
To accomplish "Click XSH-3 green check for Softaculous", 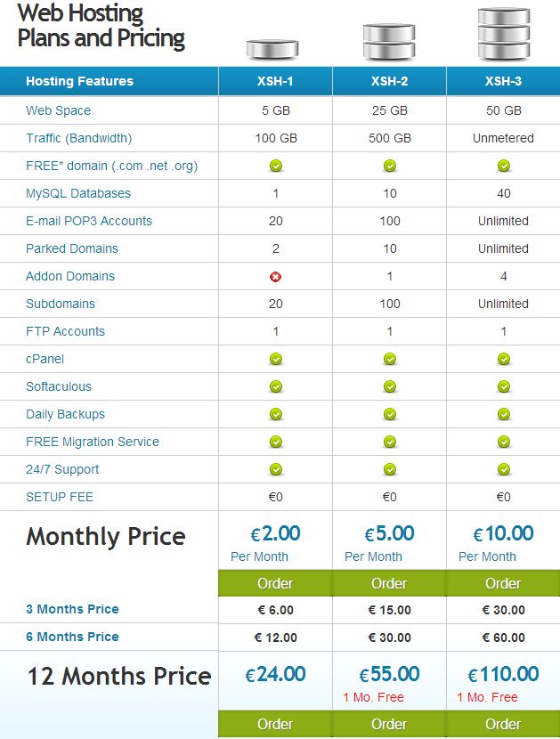I will (x=503, y=387).
